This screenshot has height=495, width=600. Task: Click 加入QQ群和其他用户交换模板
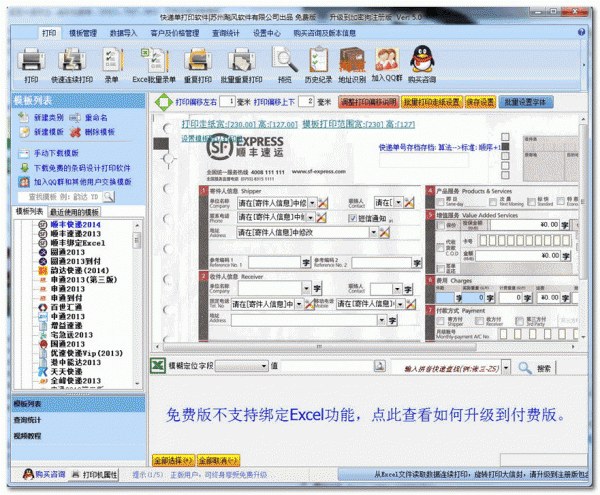tap(75, 181)
